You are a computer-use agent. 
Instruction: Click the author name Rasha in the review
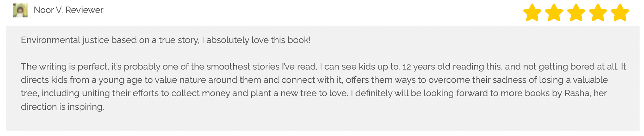(x=577, y=93)
